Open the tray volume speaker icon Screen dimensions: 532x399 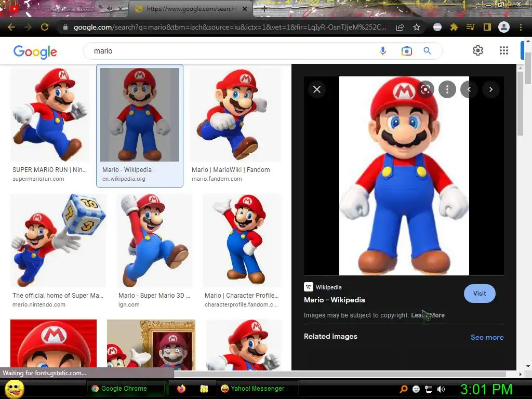coord(441,389)
